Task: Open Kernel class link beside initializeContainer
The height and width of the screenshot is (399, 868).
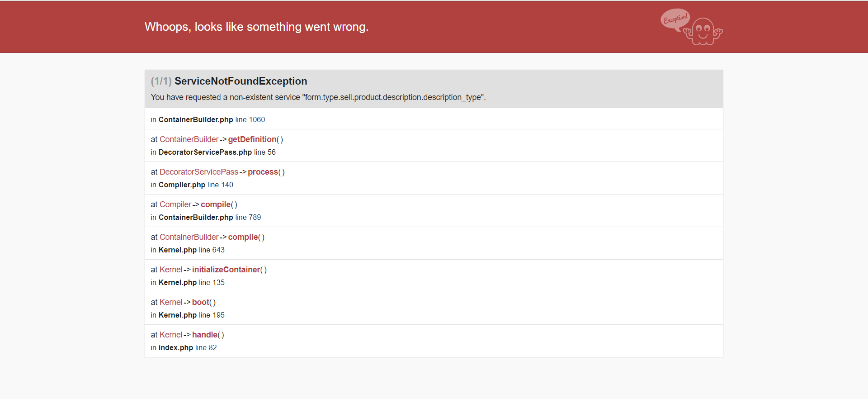Action: 171,270
